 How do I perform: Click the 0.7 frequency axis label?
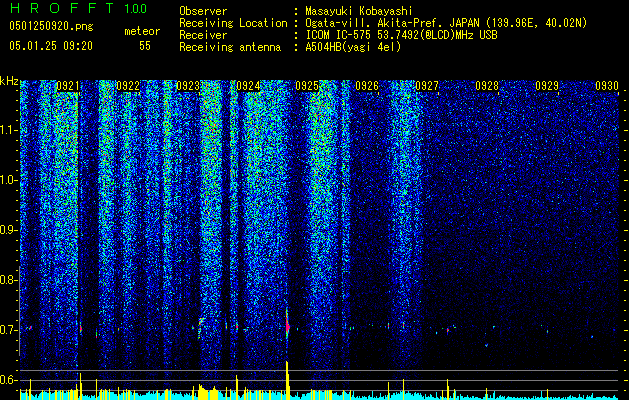8,330
